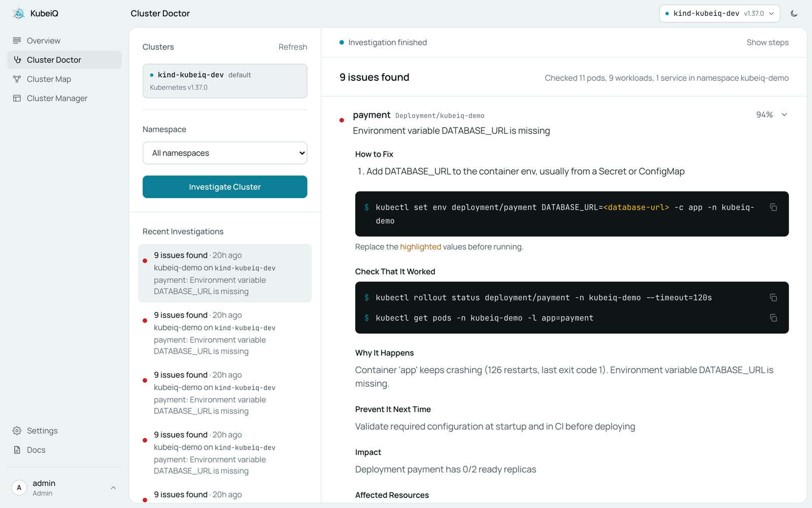Screen dimensions: 812x508
Task: Refresh the clusters list
Action: point(293,47)
